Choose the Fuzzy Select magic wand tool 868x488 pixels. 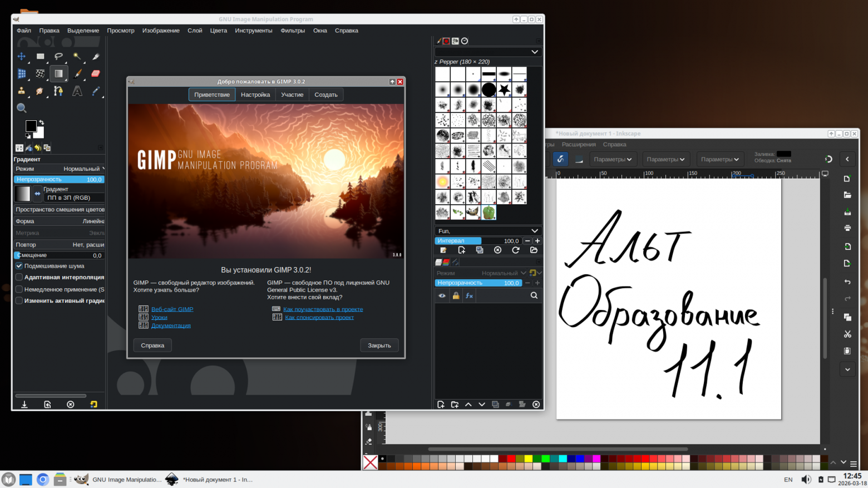tap(77, 56)
